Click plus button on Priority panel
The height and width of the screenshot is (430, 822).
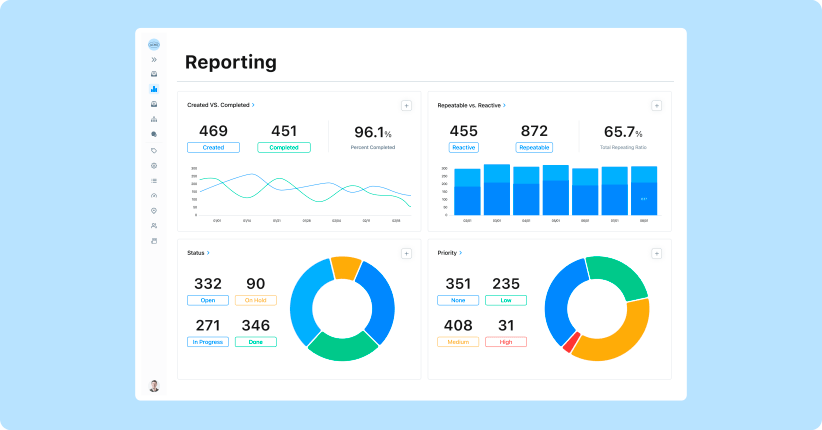click(656, 254)
